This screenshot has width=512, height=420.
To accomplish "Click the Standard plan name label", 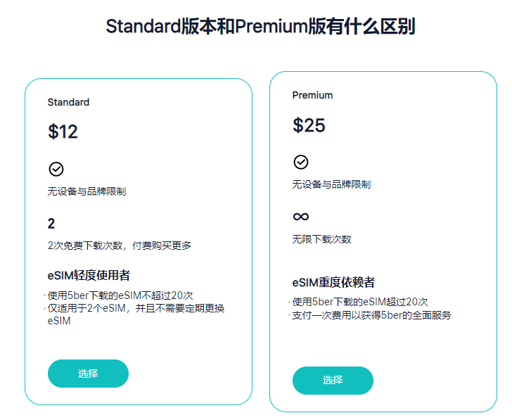I will point(68,102).
